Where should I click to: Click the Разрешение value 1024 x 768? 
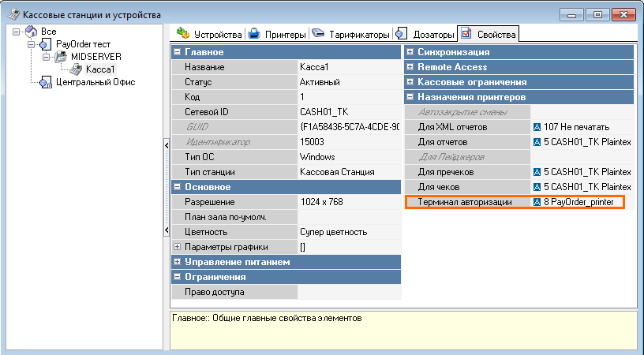point(347,202)
